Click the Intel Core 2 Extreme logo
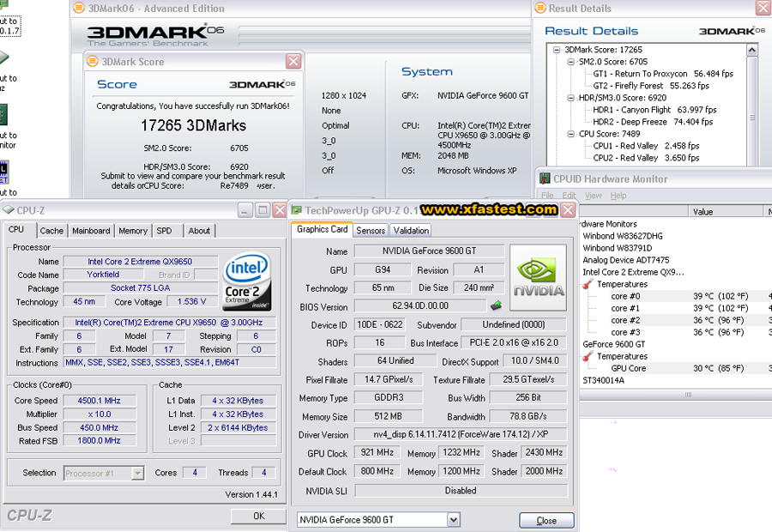The width and height of the screenshot is (772, 532). pos(247,281)
